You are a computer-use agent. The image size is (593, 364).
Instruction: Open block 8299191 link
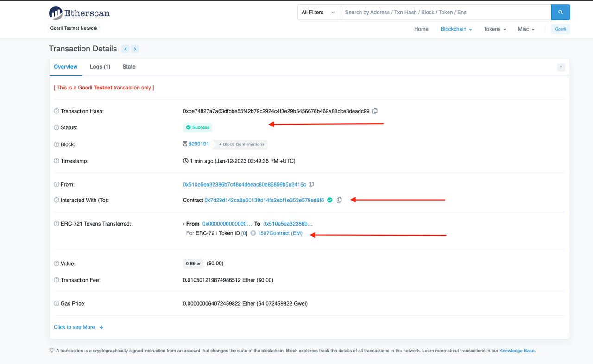pyautogui.click(x=198, y=144)
